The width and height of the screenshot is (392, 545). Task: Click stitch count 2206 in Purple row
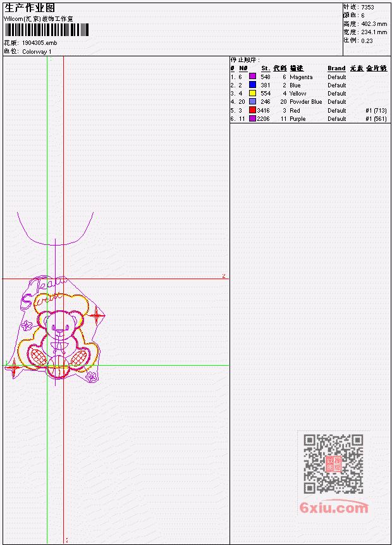263,119
